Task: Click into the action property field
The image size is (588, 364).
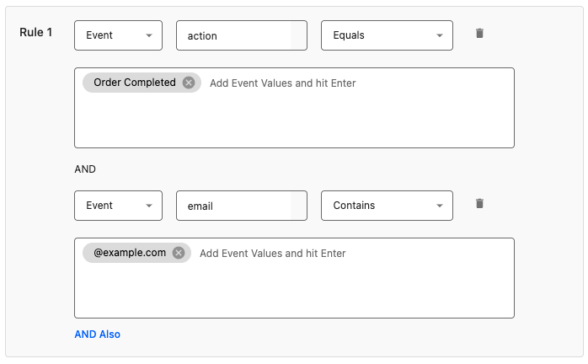Action: (x=233, y=35)
